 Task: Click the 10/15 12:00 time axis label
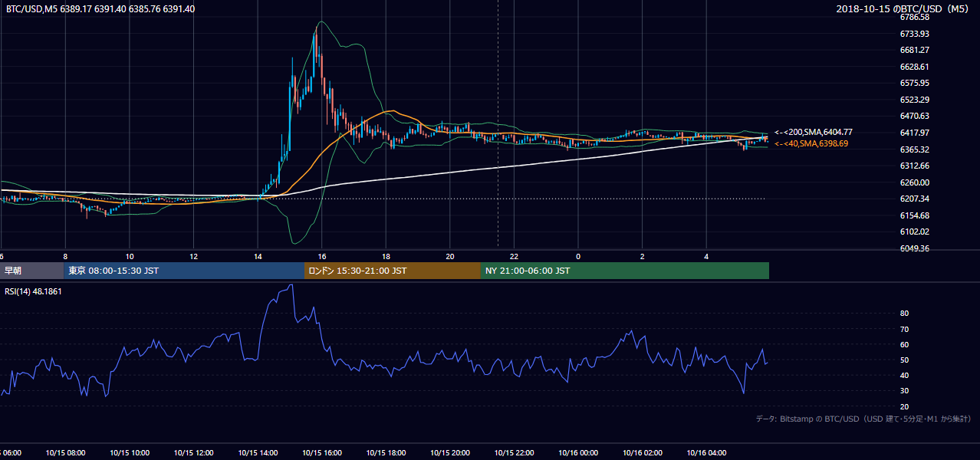point(193,453)
